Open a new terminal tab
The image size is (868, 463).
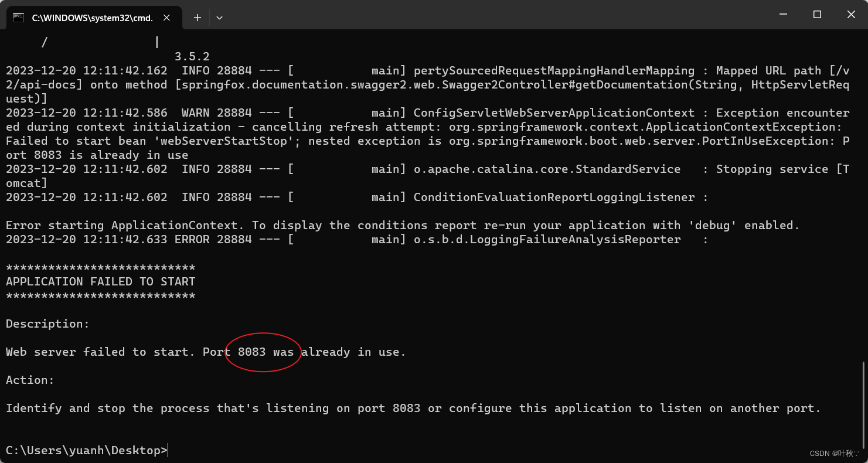click(x=198, y=18)
